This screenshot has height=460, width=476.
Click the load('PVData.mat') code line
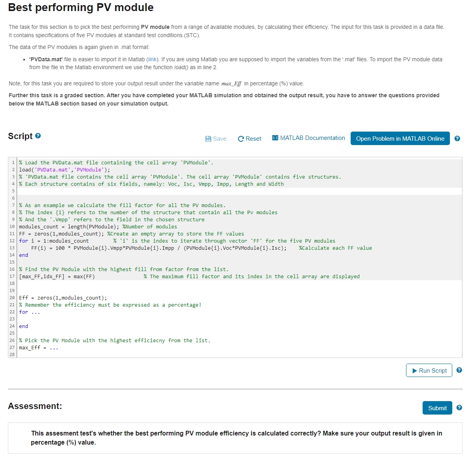pyautogui.click(x=64, y=170)
